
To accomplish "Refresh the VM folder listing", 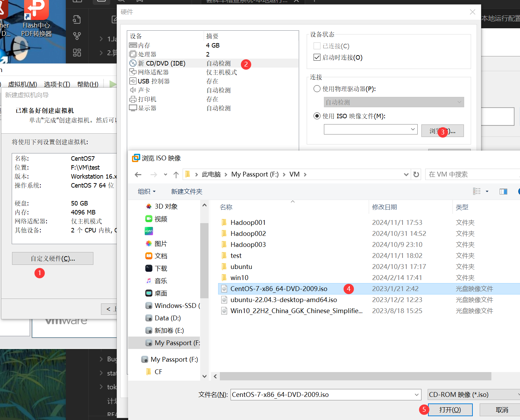I will click(416, 174).
